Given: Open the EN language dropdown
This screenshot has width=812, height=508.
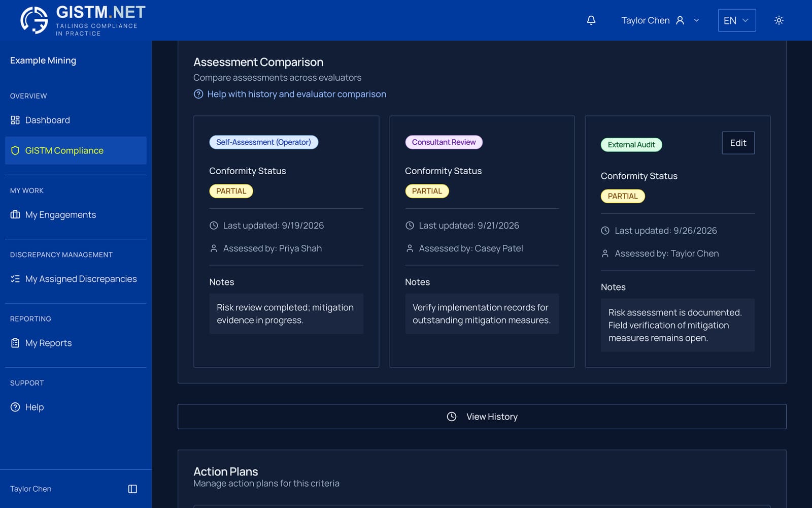Looking at the screenshot, I should point(737,20).
